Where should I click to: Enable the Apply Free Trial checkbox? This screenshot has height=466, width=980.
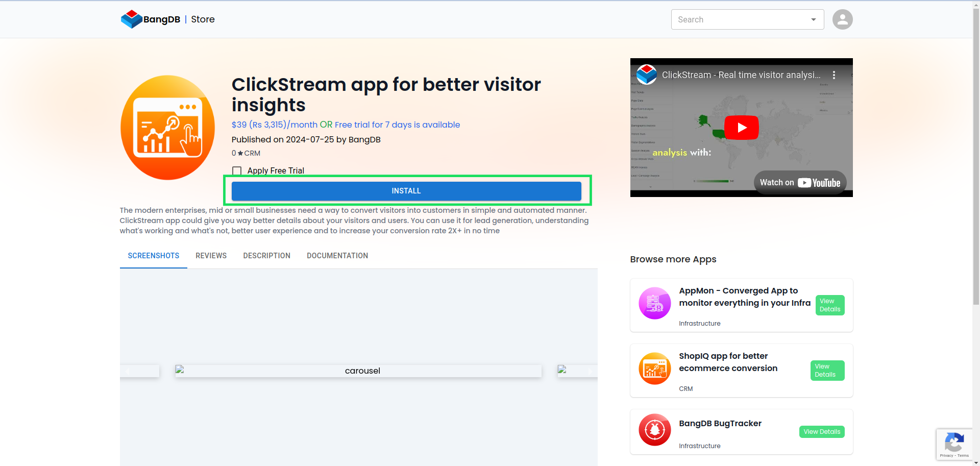click(237, 171)
